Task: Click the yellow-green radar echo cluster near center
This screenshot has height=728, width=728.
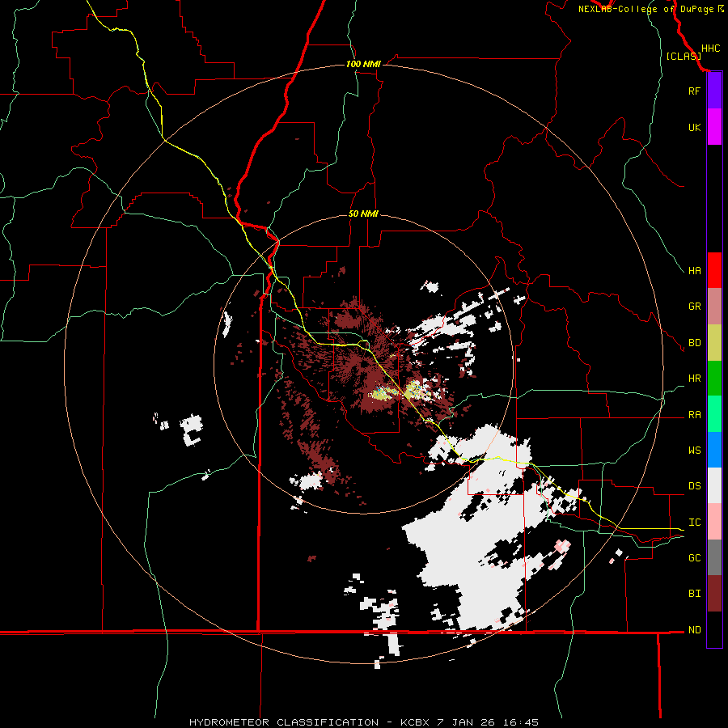Action: 401,392
